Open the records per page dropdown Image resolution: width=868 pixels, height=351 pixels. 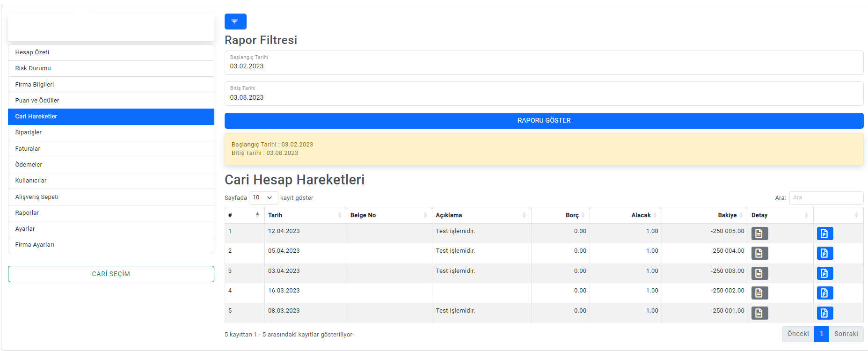pos(263,198)
